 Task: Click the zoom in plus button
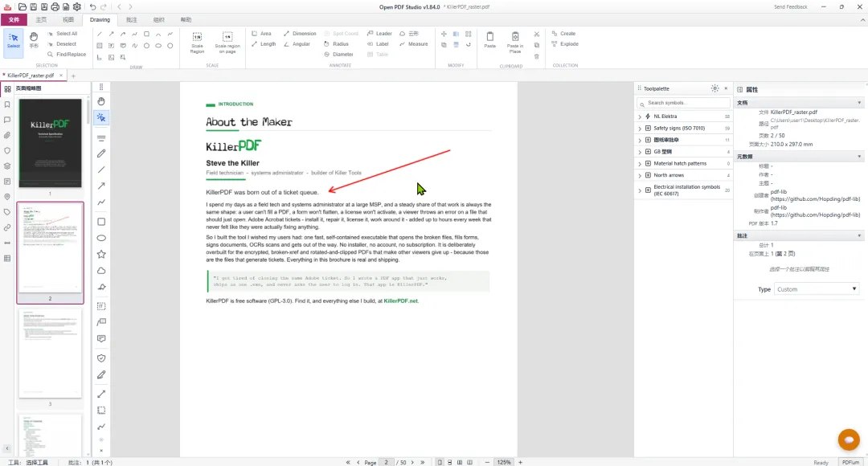point(520,462)
